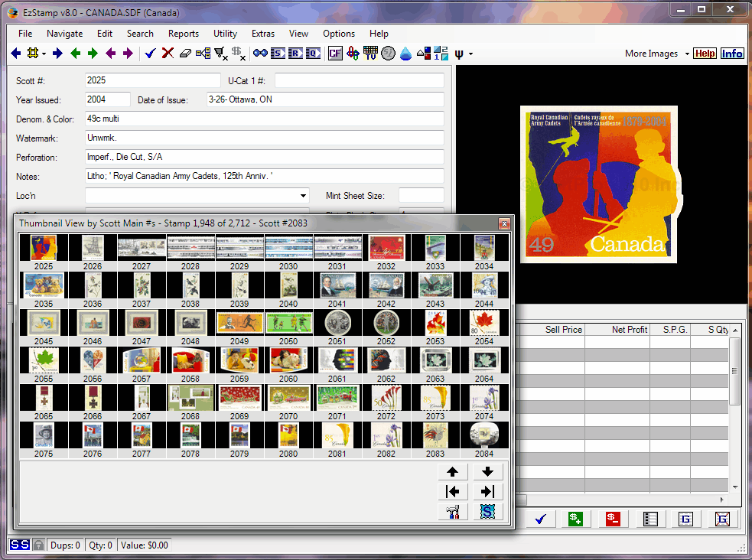
Task: Click the red and green paperclips icon
Action: tap(353, 54)
